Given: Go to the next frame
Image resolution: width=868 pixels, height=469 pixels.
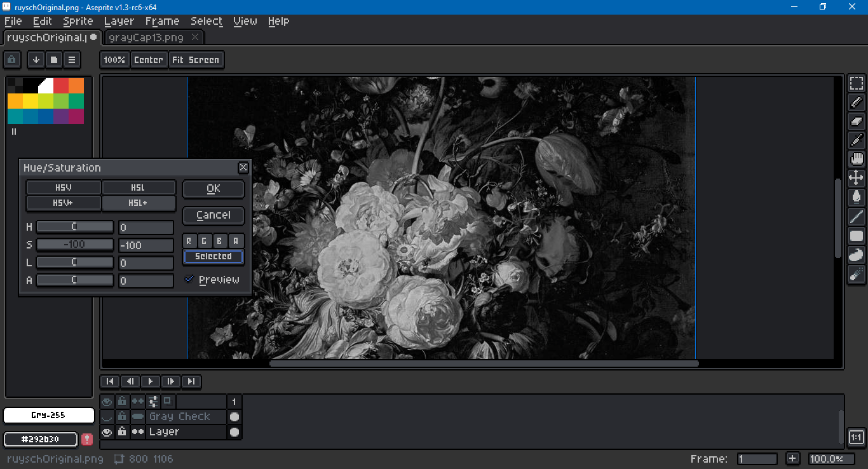Looking at the screenshot, I should coord(171,381).
